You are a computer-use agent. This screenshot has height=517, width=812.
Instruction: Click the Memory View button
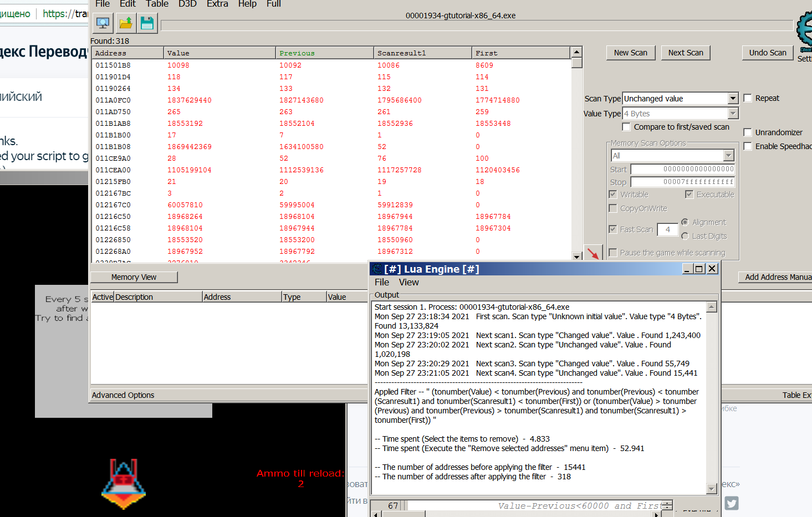coord(134,277)
